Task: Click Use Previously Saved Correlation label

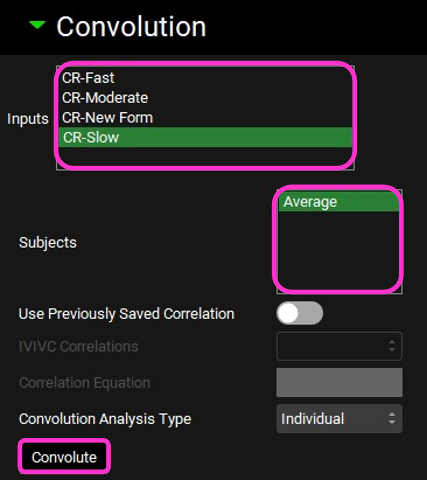Action: (127, 314)
